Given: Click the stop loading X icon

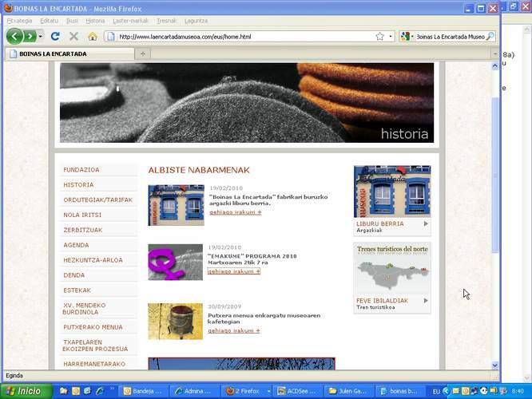Looking at the screenshot, I should (73, 36).
